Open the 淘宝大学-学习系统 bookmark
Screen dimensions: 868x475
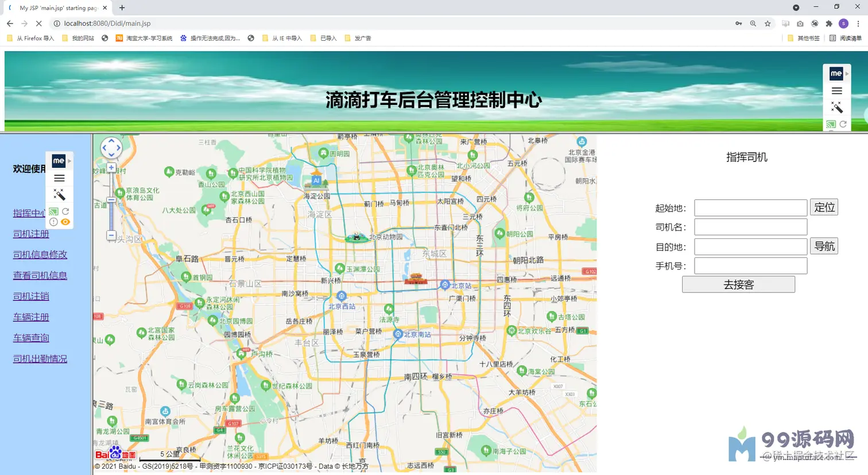pos(144,38)
